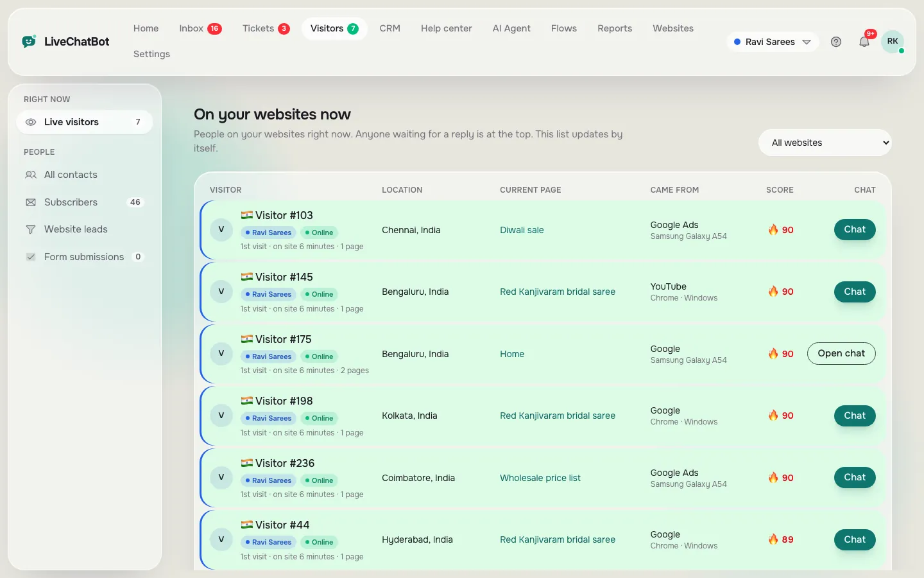Expand the Ravi Sarees workspace switcher
Screen dimensions: 924x578
(773, 42)
